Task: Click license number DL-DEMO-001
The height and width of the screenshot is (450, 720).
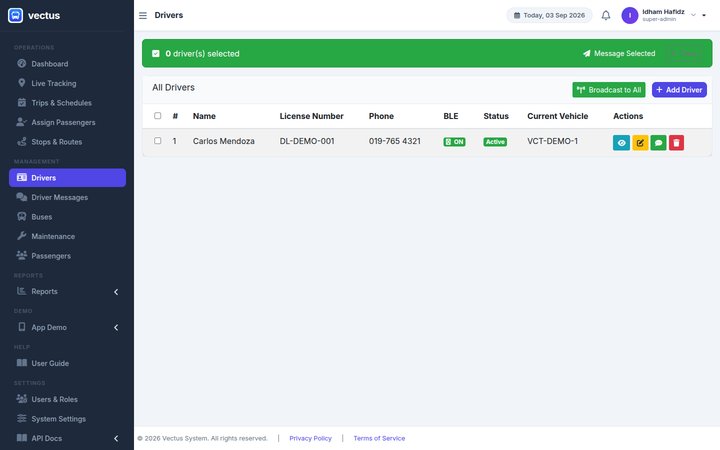Action: 307,141
